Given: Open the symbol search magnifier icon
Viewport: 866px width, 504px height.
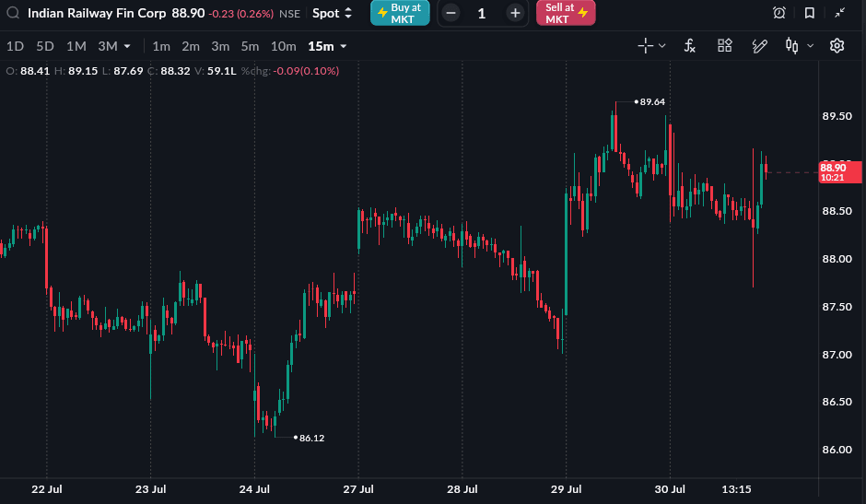Looking at the screenshot, I should pyautogui.click(x=13, y=13).
